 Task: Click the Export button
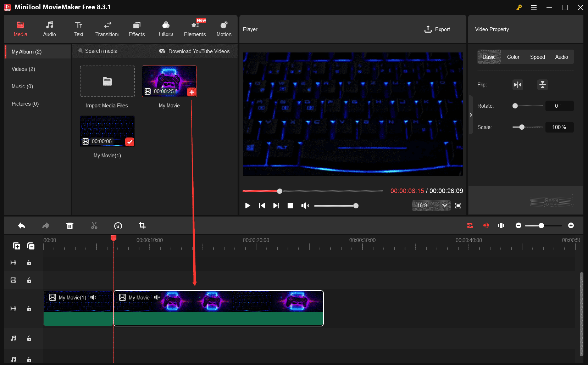[437, 29]
